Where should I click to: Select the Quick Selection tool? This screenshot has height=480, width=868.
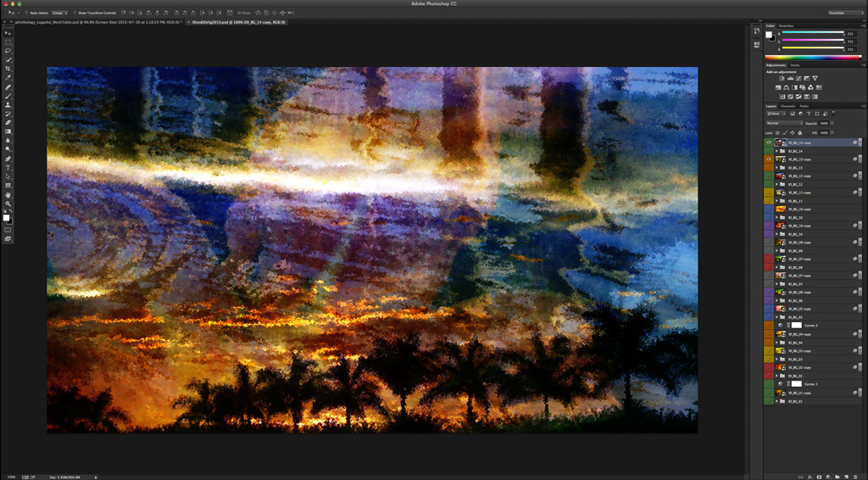[x=8, y=60]
